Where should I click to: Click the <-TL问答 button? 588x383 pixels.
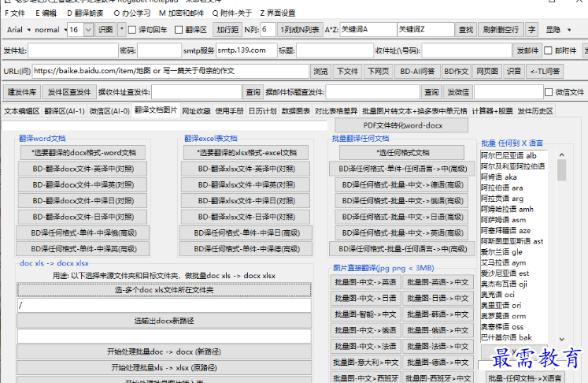point(545,71)
